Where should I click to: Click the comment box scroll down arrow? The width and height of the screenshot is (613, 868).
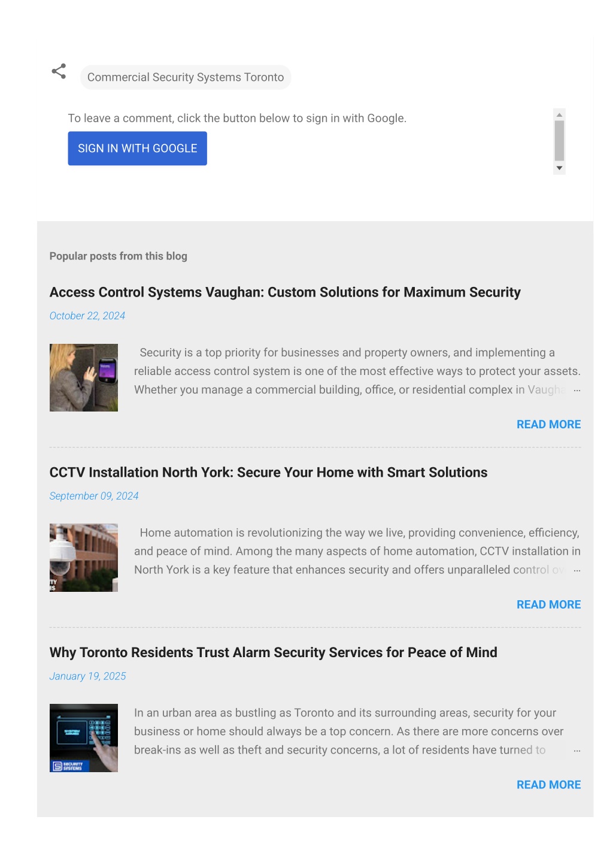click(x=559, y=168)
